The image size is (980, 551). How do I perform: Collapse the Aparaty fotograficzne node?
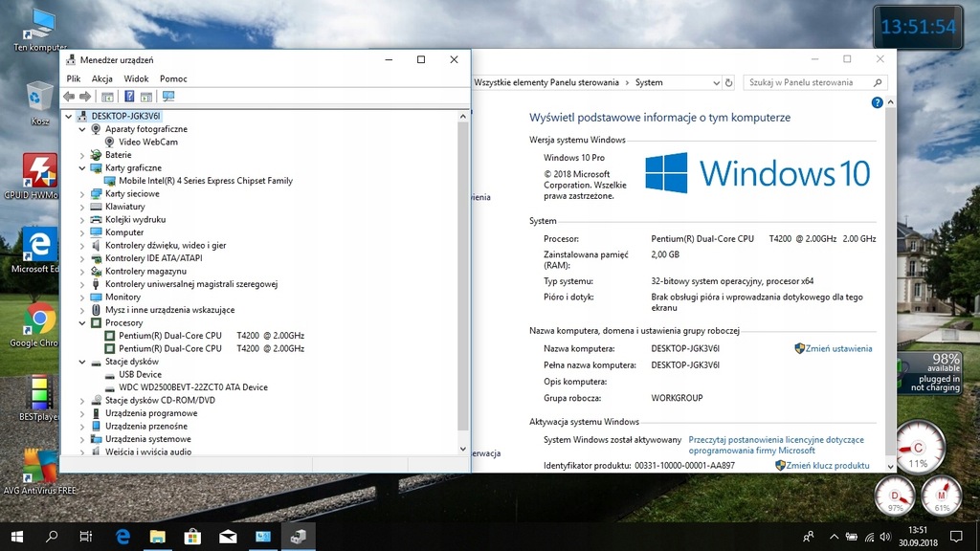pos(82,129)
